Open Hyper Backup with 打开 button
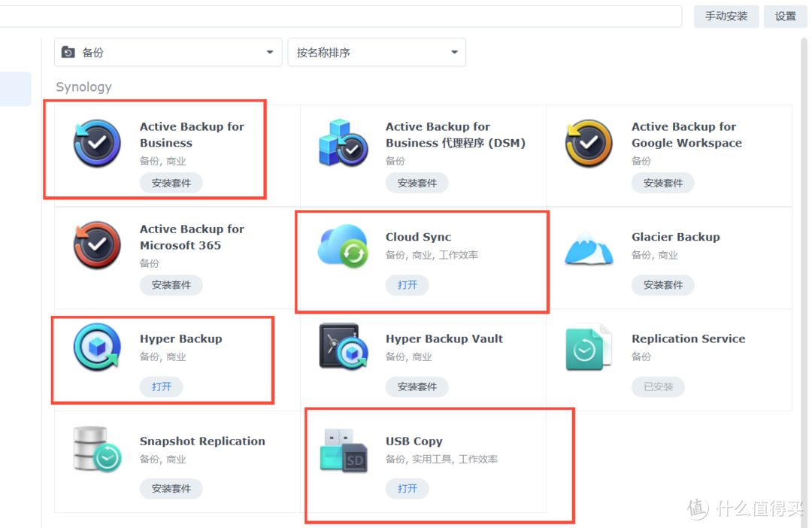The height and width of the screenshot is (528, 812). [x=161, y=387]
